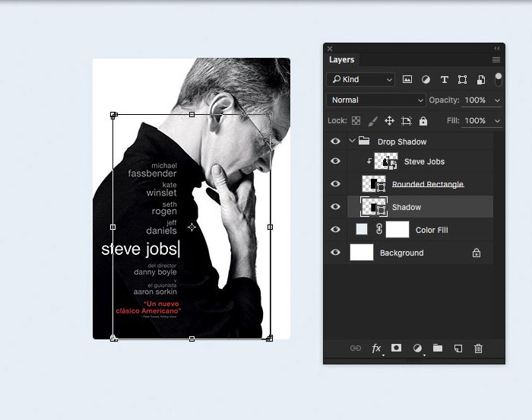Click the Color Fill color swatch thumbnail

click(362, 229)
